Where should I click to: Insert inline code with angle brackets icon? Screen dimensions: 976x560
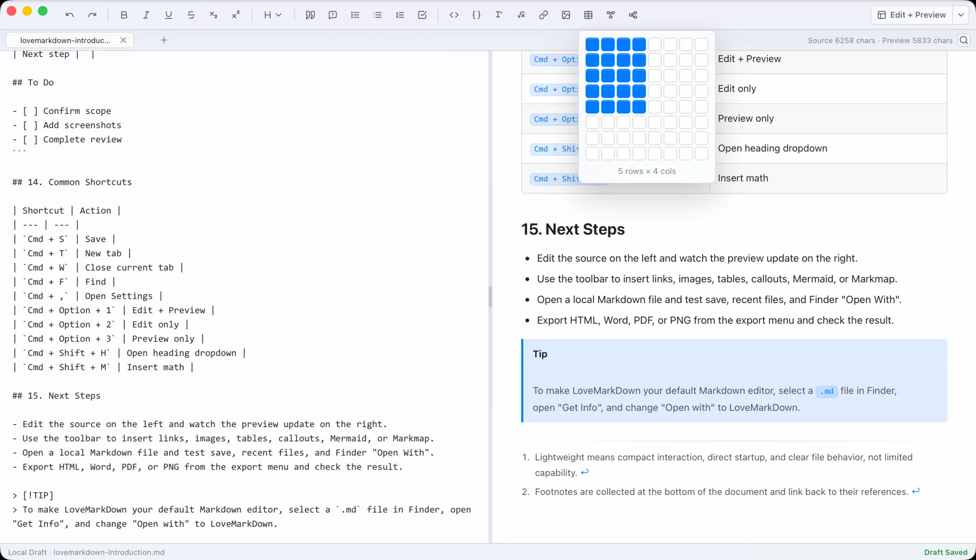coord(454,15)
